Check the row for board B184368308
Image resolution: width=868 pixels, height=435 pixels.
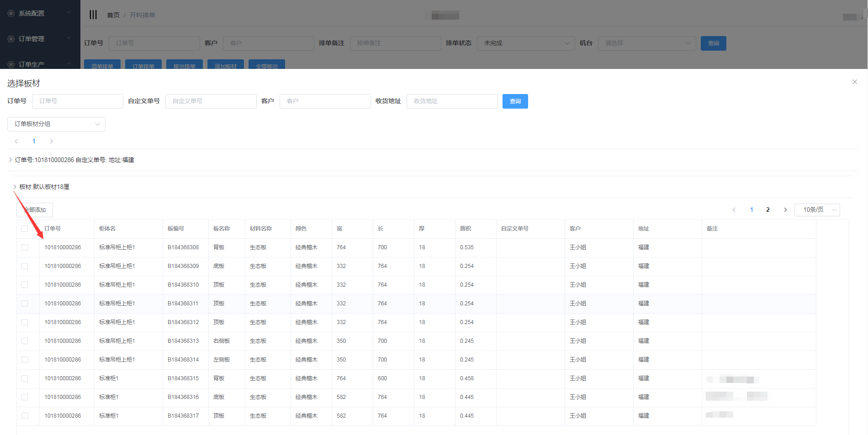(x=25, y=247)
